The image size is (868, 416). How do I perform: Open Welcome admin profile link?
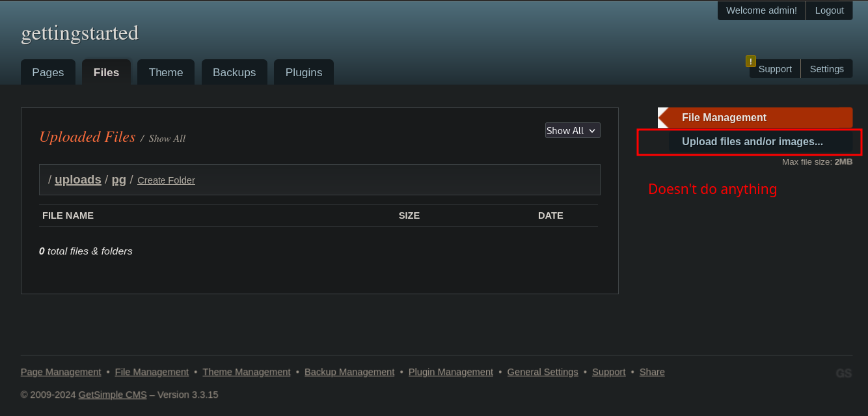point(761,10)
